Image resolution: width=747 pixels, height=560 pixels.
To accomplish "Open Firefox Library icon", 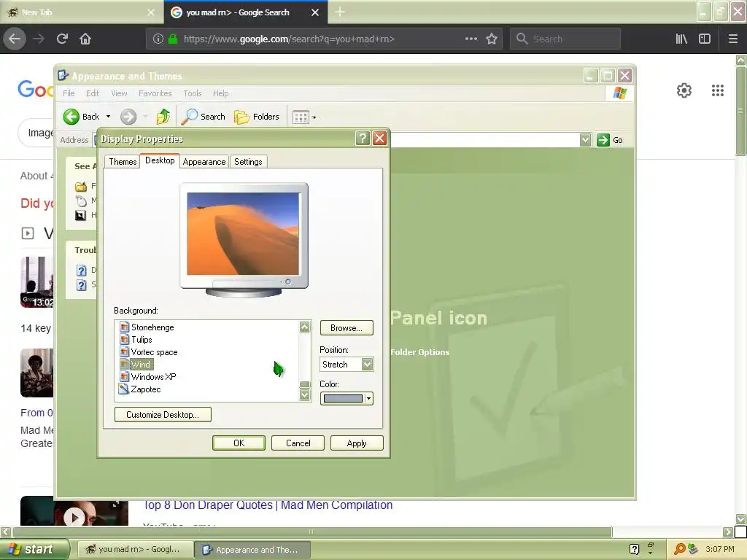I will pos(681,39).
